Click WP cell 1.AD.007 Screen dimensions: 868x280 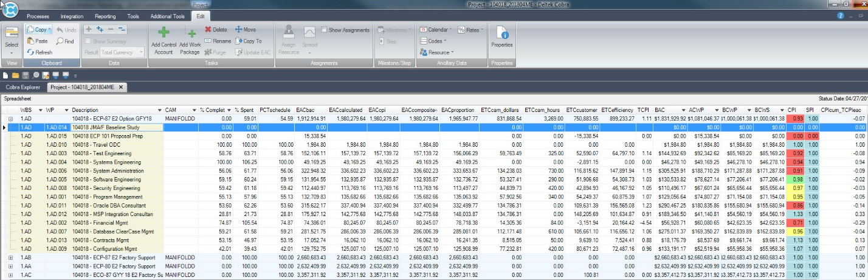56,232
